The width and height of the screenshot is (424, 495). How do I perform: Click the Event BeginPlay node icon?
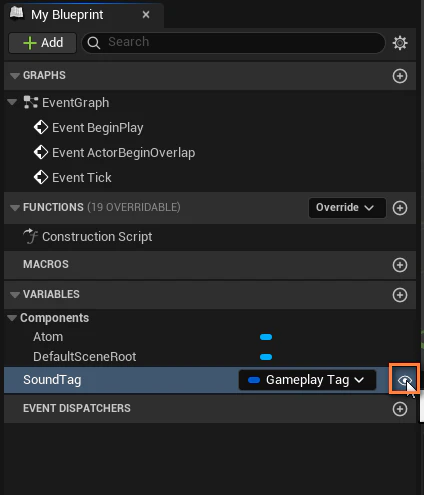pos(41,127)
